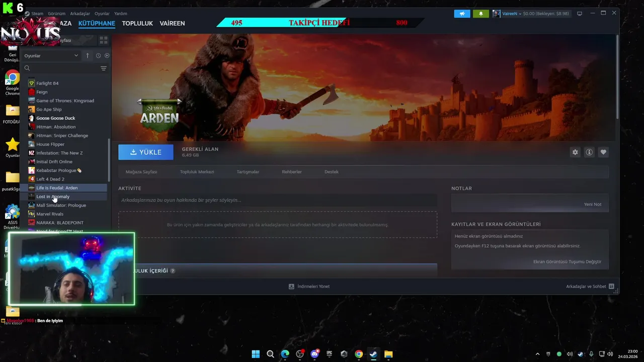Open the Oyunlar menu in menu bar

point(102,14)
